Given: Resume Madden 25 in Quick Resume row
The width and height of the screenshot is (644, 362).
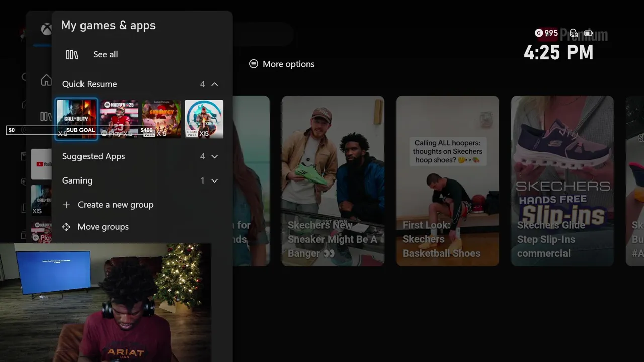Looking at the screenshot, I should [x=119, y=119].
